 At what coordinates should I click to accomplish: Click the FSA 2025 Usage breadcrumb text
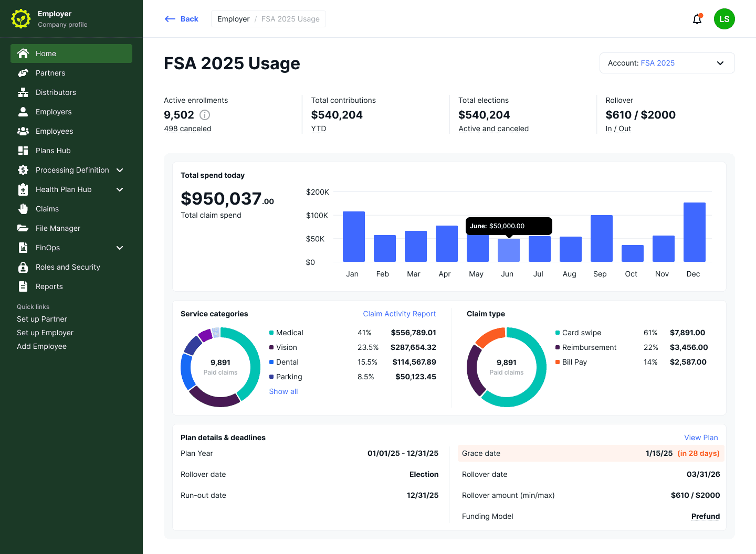(x=290, y=19)
